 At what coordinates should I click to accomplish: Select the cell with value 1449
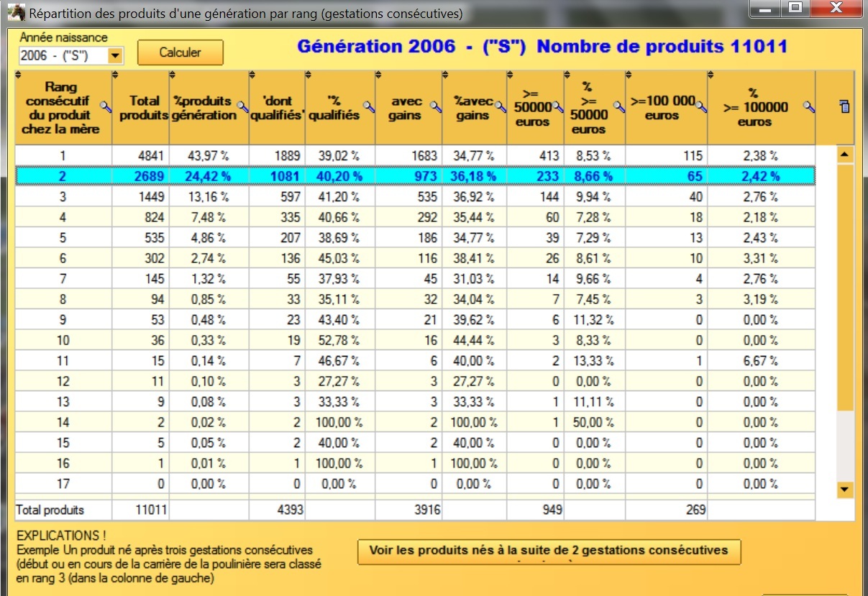141,197
